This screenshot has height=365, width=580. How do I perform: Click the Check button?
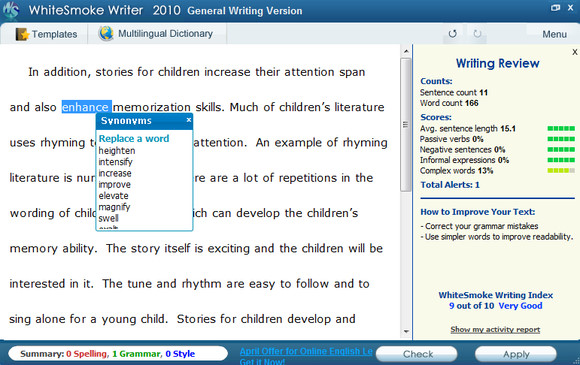click(417, 354)
